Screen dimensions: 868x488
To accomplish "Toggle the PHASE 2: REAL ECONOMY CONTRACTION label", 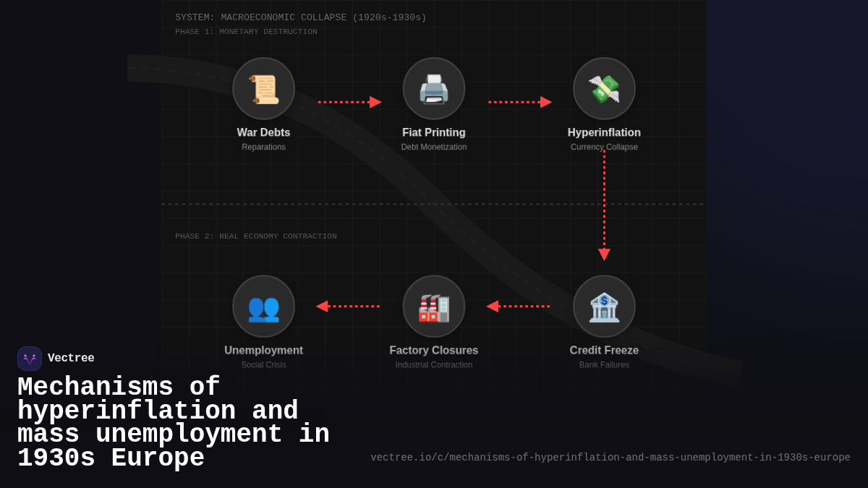I will click(x=255, y=236).
